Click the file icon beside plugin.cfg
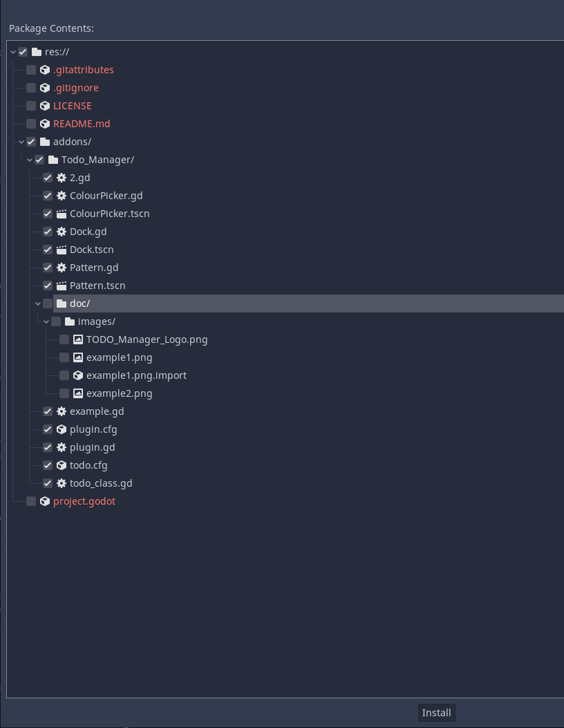The width and height of the screenshot is (564, 728). 62,429
